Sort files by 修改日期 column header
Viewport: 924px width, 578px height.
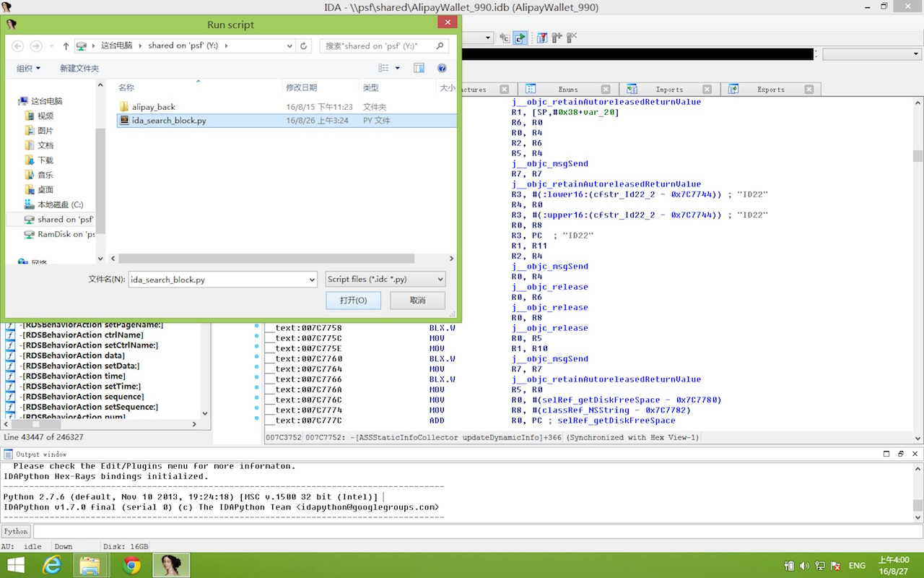301,87
